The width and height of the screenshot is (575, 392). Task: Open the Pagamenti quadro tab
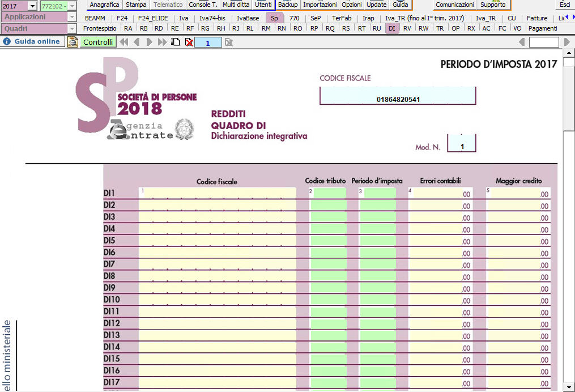tap(543, 28)
